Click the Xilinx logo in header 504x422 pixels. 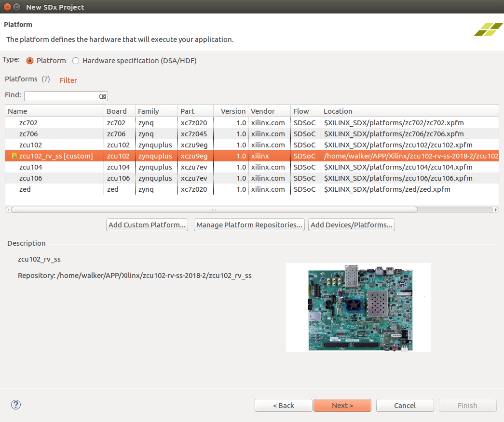pos(488,29)
